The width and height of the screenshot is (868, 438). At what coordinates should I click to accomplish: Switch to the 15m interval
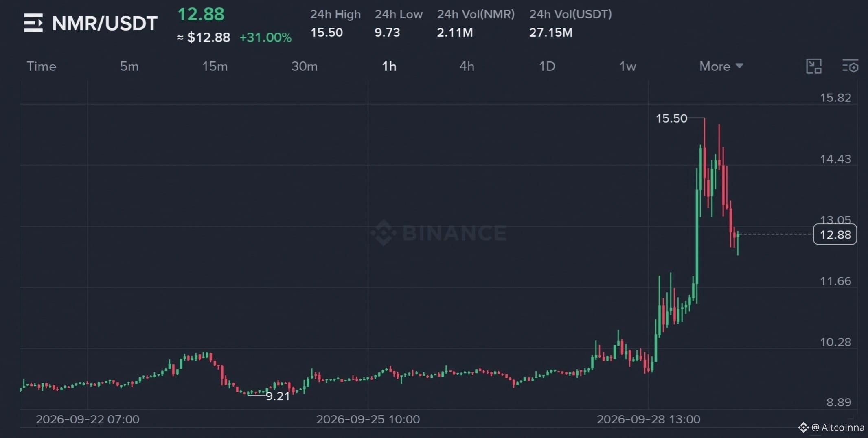point(215,66)
